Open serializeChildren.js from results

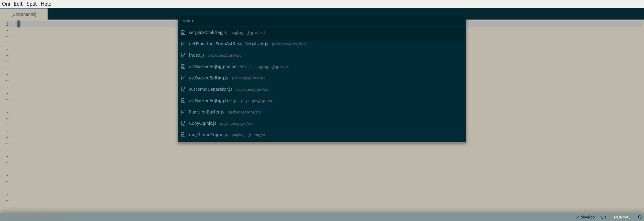(322, 32)
